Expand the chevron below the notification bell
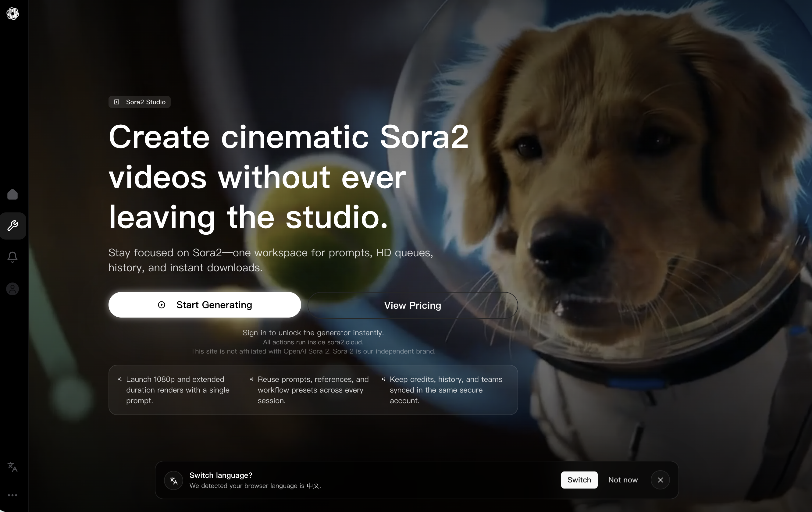Image resolution: width=812 pixels, height=512 pixels. click(x=12, y=262)
